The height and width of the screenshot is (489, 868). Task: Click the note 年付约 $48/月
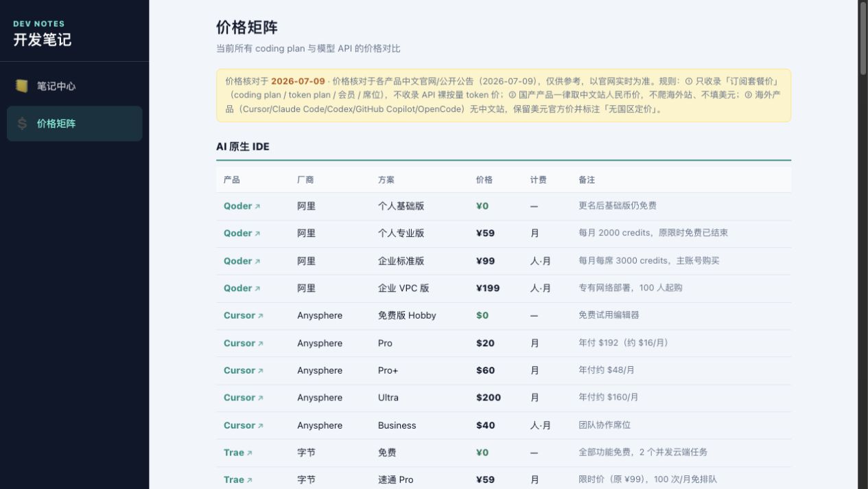(607, 370)
